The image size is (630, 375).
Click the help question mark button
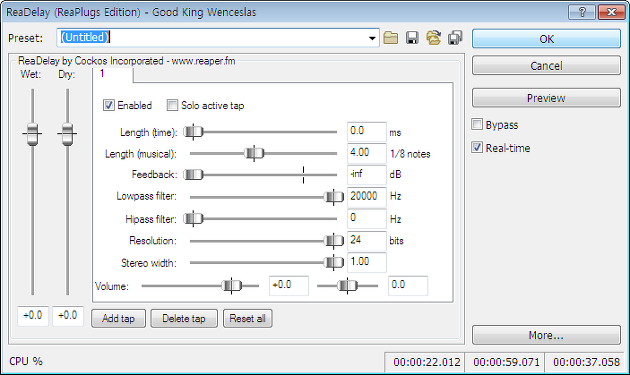click(582, 12)
